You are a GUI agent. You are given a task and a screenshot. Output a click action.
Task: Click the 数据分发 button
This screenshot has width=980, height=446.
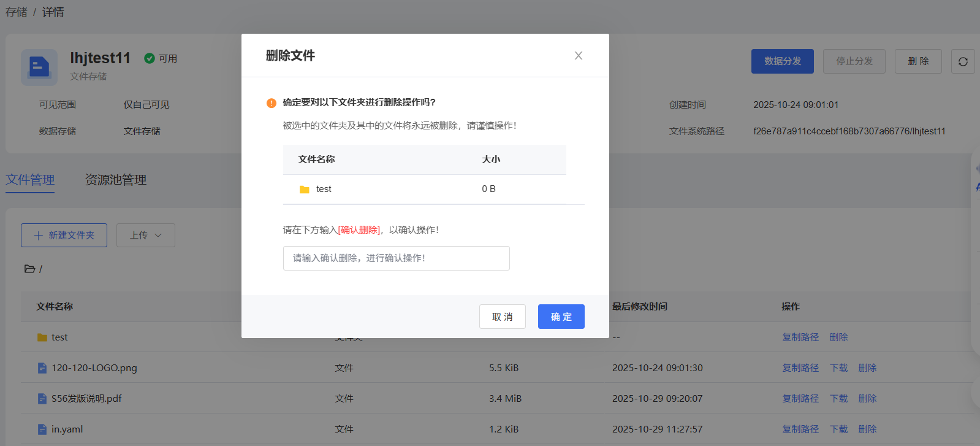tap(782, 61)
